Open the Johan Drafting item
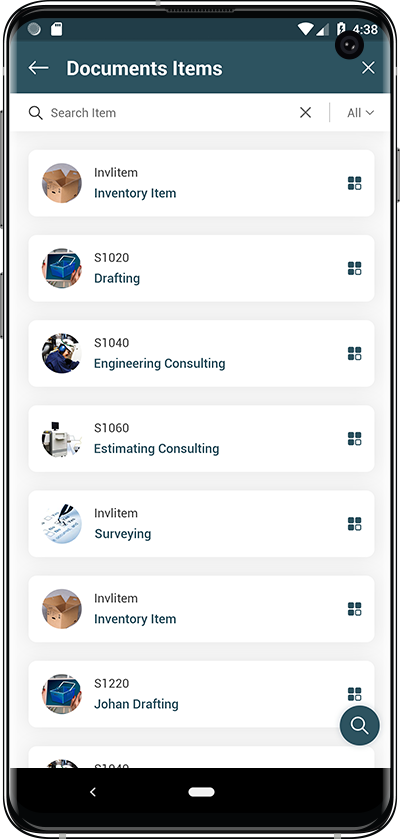400x839 pixels. (201, 694)
